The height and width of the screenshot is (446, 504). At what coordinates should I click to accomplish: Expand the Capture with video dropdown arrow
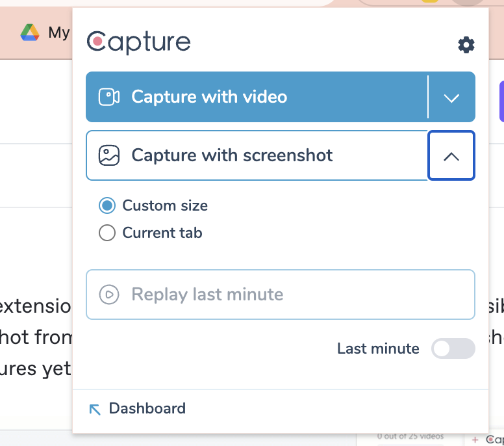451,98
